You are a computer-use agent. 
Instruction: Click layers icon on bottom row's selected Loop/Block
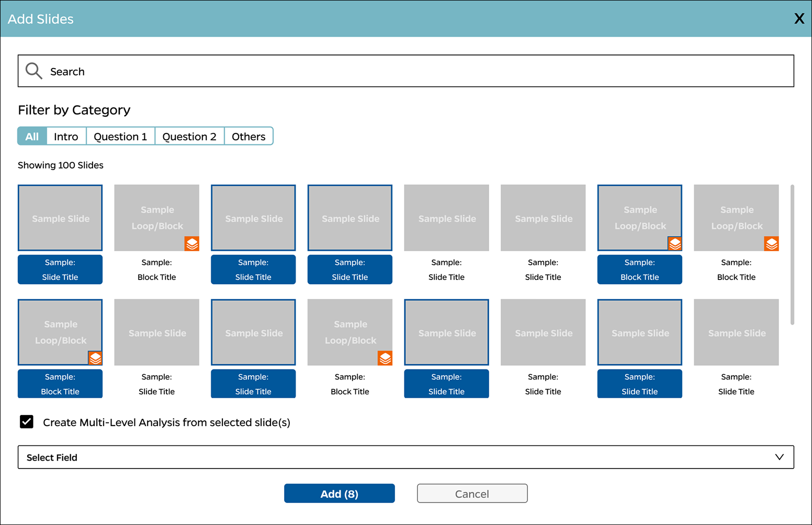pyautogui.click(x=95, y=358)
